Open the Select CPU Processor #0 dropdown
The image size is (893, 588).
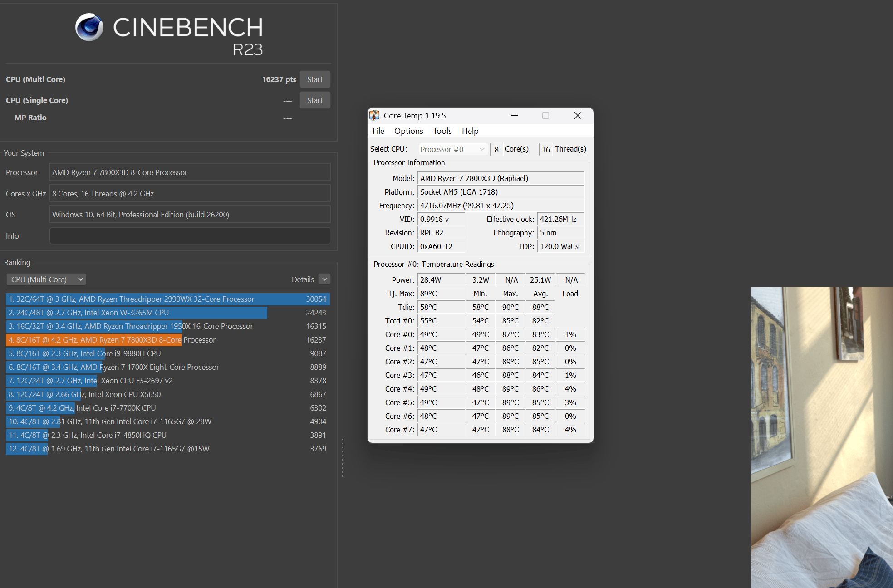452,149
